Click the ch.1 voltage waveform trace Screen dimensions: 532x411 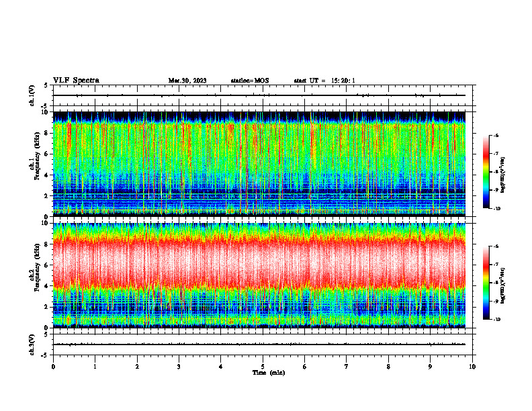259,95
